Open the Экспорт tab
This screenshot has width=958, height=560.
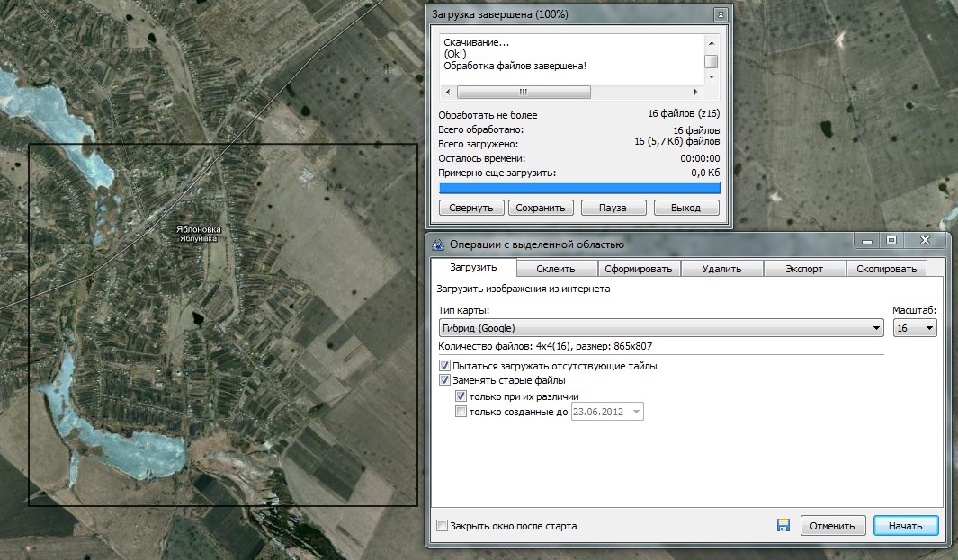(x=804, y=268)
